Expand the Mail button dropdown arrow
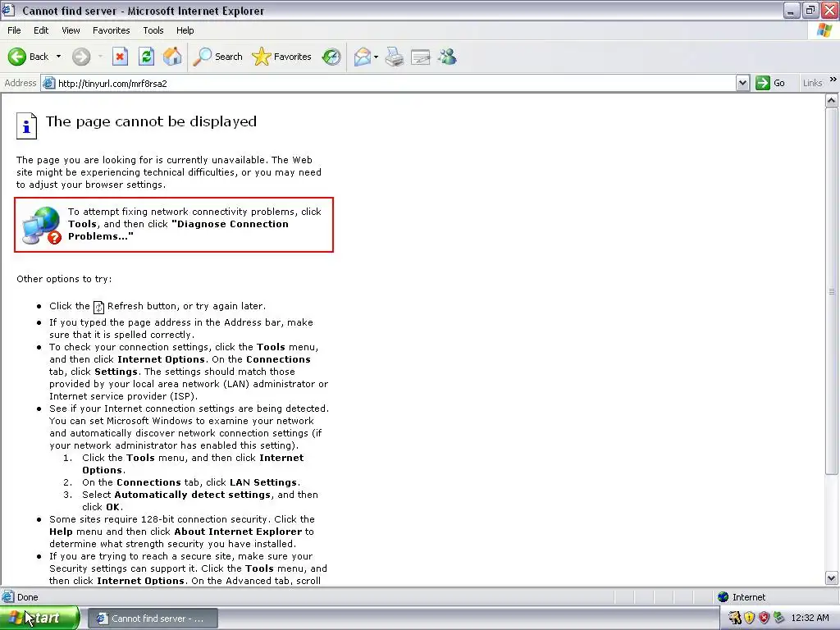 (376, 57)
